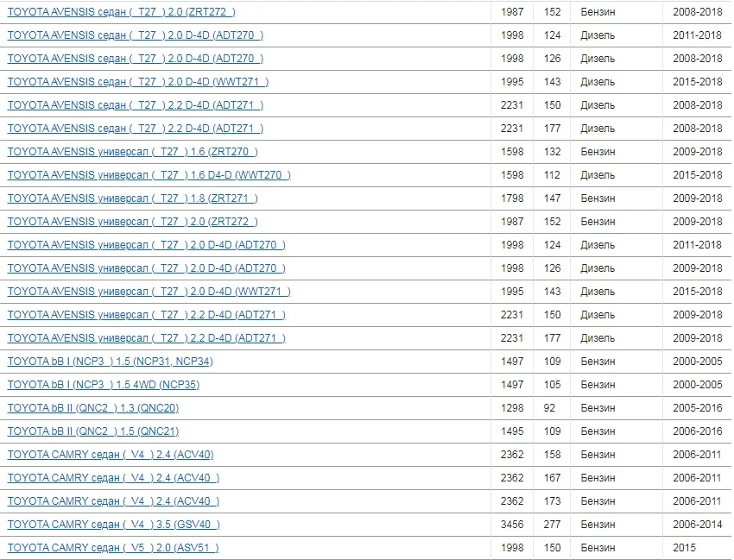Image resolution: width=734 pixels, height=560 pixels.
Task: Click years 2005-2016 in bB II QNC20 row
Action: tap(698, 408)
